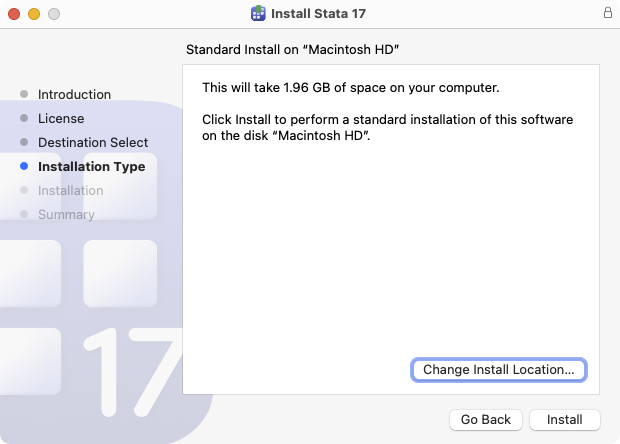
Task: Click the Stata installer icon in title bar
Action: click(x=258, y=14)
